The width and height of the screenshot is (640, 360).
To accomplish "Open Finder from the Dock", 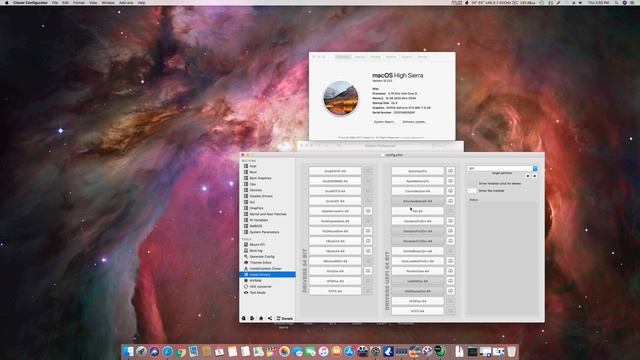I will [128, 351].
